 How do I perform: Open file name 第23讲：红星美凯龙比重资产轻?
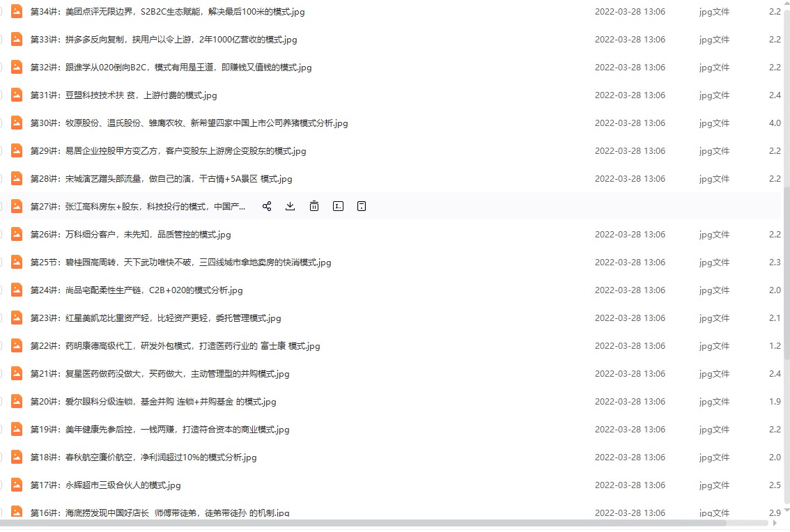tap(155, 318)
